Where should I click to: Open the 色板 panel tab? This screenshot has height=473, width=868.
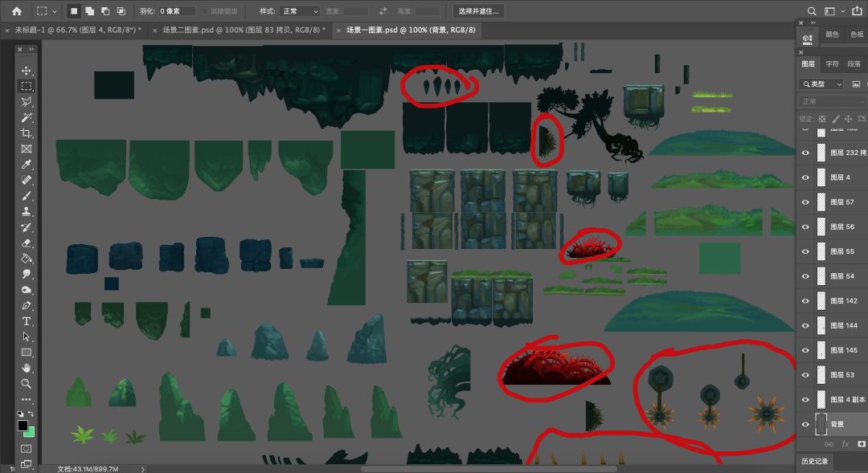pos(857,35)
